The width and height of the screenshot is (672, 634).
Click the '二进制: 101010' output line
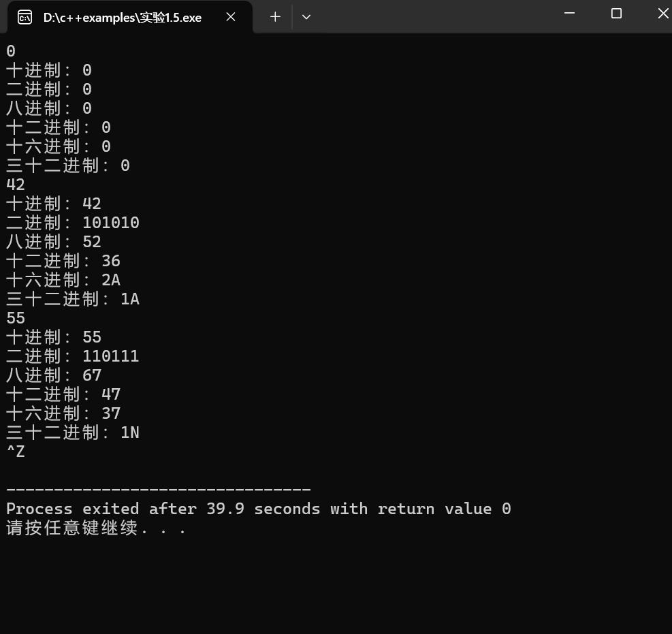point(73,223)
